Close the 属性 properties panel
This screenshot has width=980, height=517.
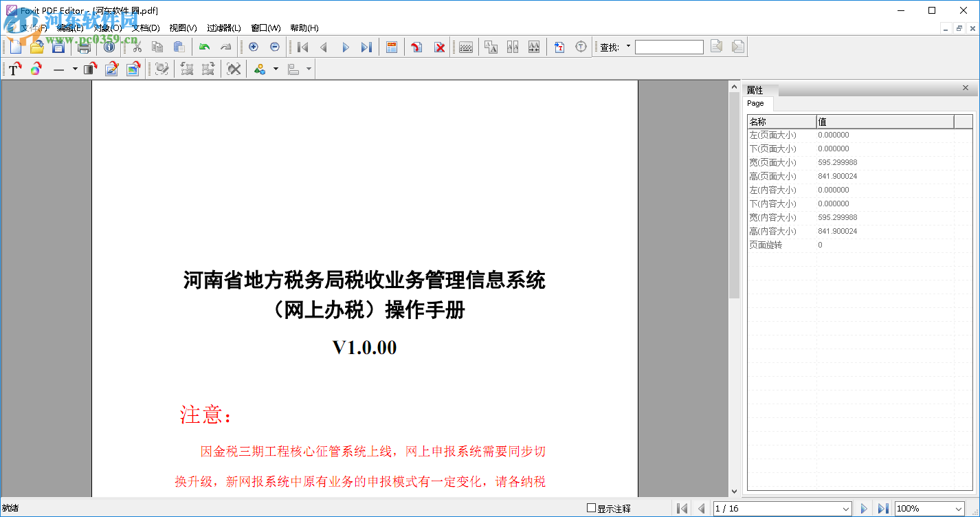coord(966,88)
